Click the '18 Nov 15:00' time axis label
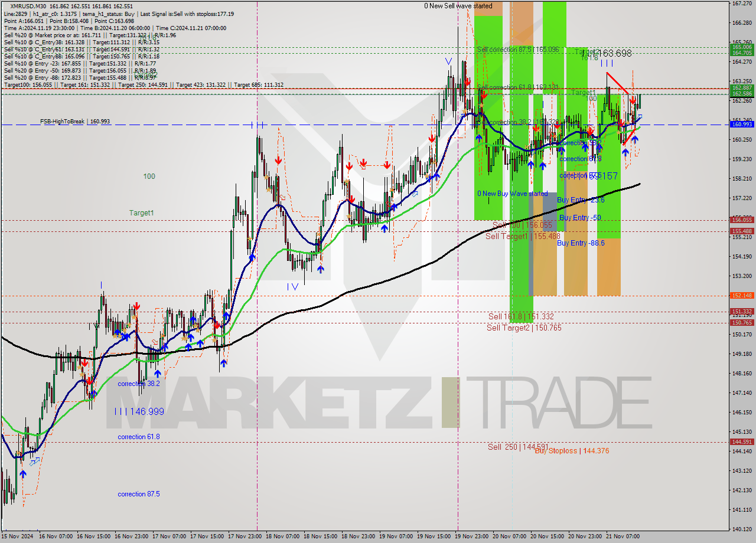Image resolution: width=756 pixels, height=543 pixels. (x=321, y=537)
